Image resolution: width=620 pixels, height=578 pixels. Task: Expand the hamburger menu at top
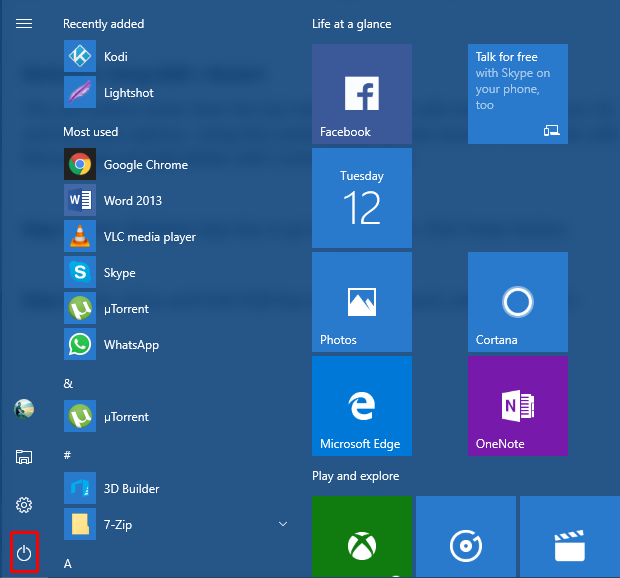click(x=24, y=23)
